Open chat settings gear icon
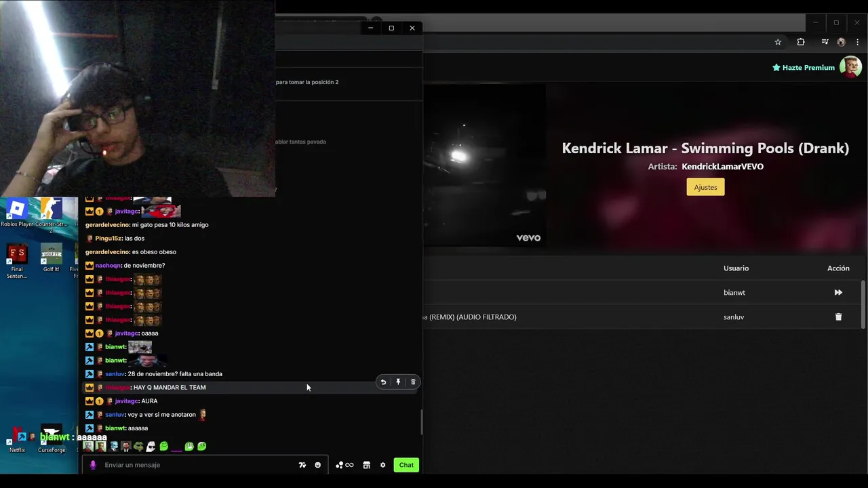This screenshot has height=488, width=868. [382, 465]
